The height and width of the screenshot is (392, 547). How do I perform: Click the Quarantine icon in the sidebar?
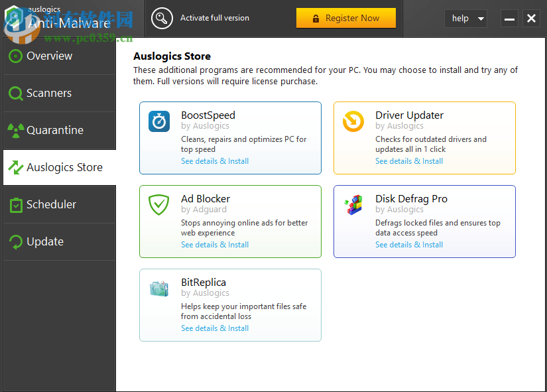[x=15, y=130]
